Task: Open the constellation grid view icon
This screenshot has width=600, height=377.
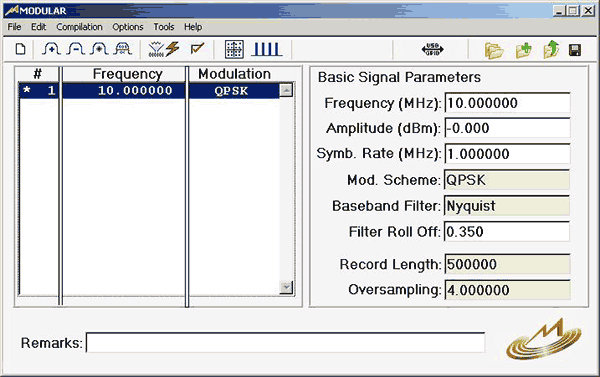Action: coord(234,49)
